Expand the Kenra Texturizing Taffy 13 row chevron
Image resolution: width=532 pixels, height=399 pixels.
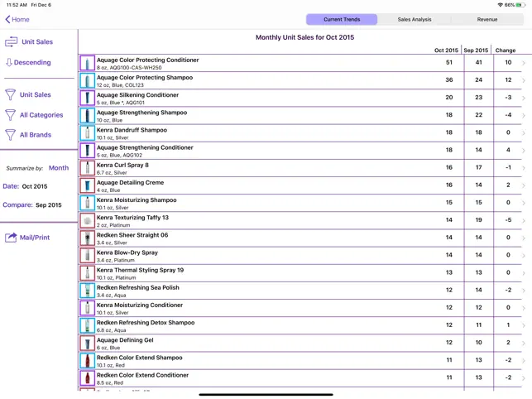point(524,221)
